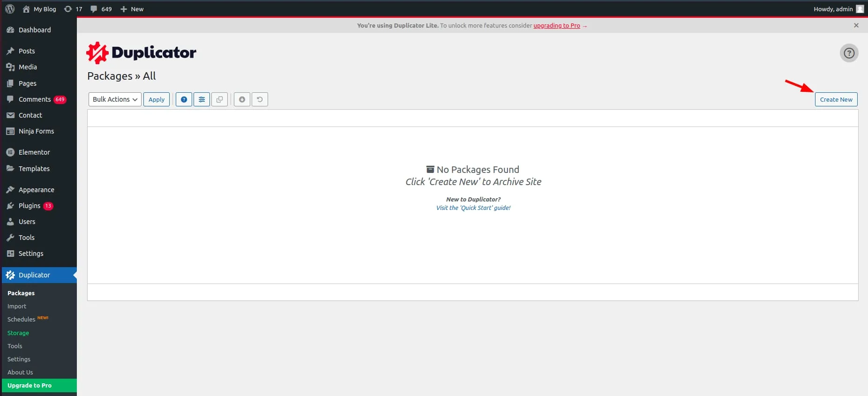
Task: Open Schedules submenu marked NEW
Action: click(x=28, y=319)
